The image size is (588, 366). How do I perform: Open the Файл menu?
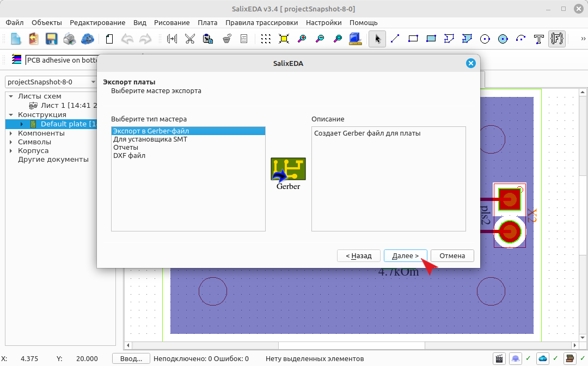pyautogui.click(x=14, y=22)
